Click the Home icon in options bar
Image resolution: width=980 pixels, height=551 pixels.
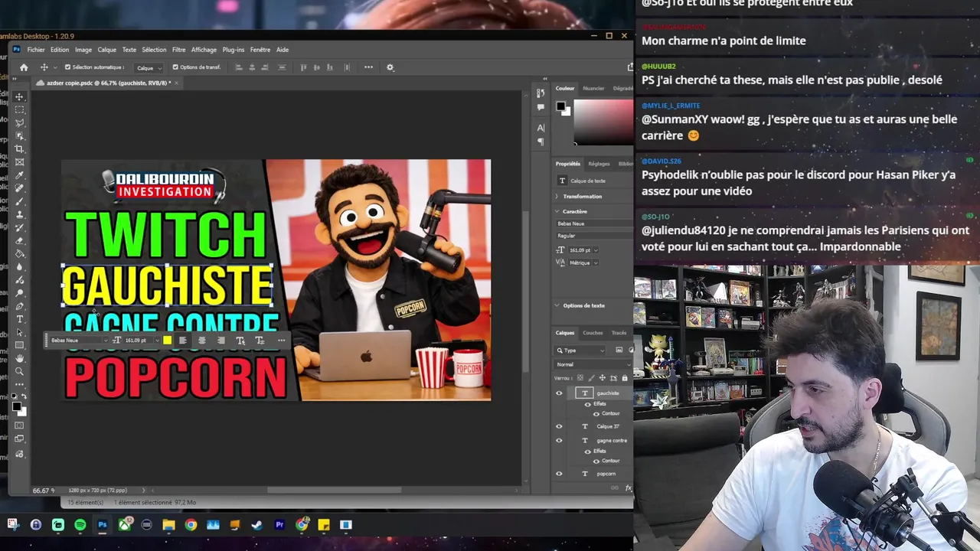[24, 67]
